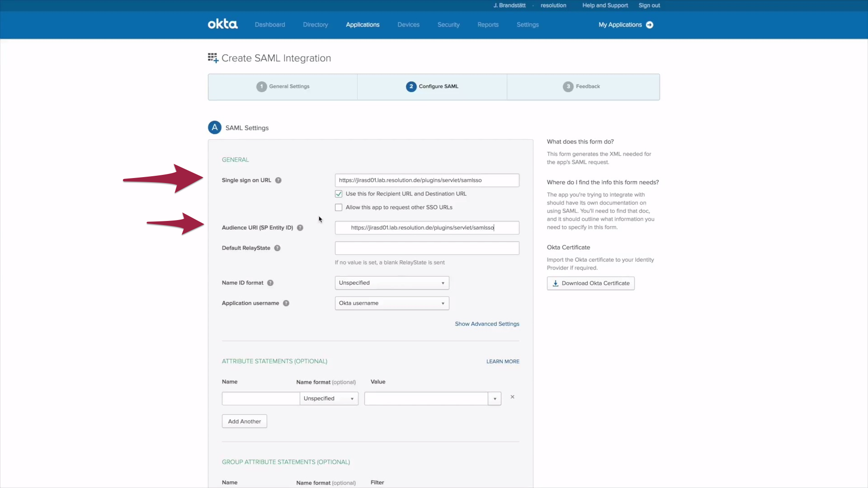Open the Security menu
This screenshot has width=868, height=488.
coord(448,25)
